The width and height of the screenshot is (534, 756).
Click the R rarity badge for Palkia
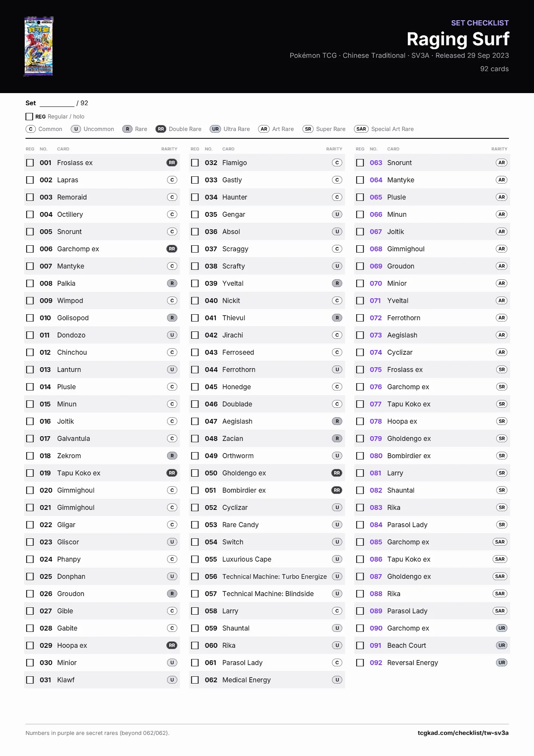coord(172,283)
